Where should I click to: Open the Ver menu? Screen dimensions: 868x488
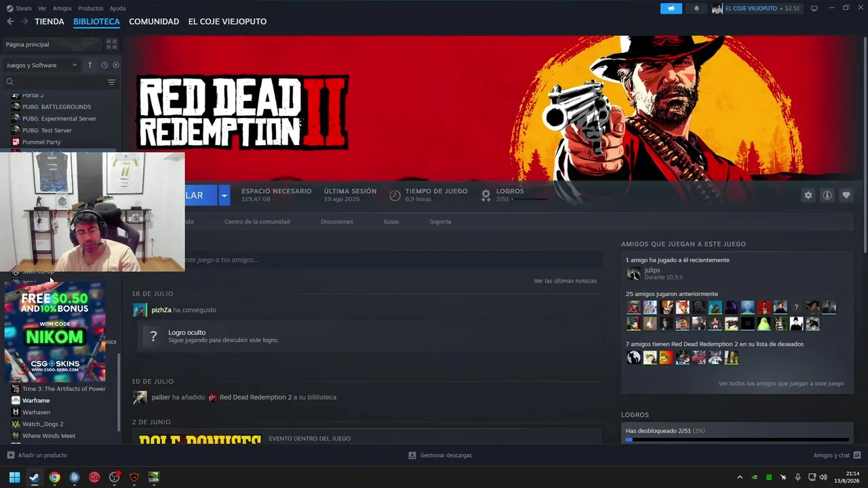pos(42,8)
